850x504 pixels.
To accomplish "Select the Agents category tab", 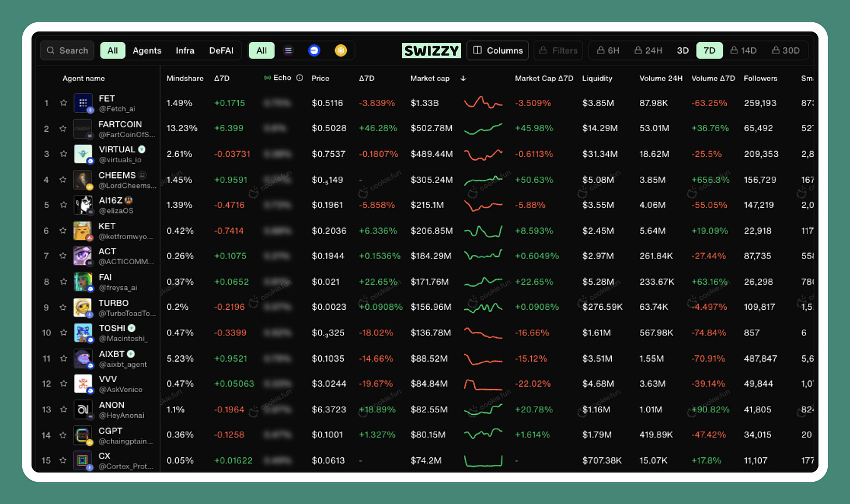I will [x=147, y=51].
